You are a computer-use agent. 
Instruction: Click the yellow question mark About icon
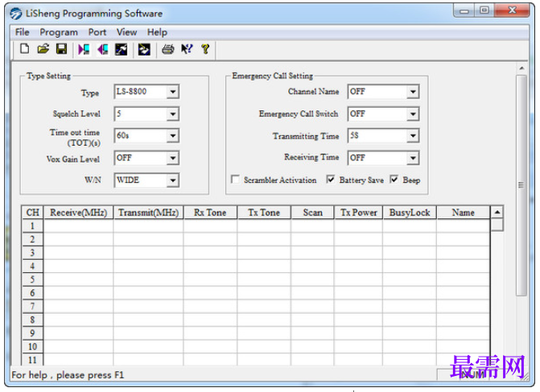click(205, 49)
